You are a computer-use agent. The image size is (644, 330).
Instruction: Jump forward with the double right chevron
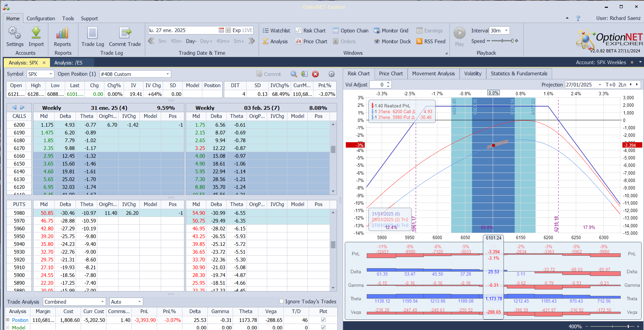(x=251, y=41)
